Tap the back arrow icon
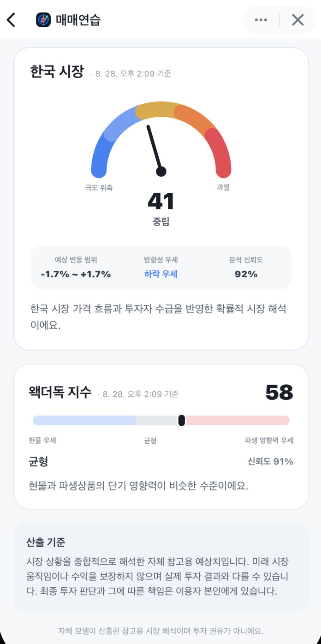 pos(11,20)
